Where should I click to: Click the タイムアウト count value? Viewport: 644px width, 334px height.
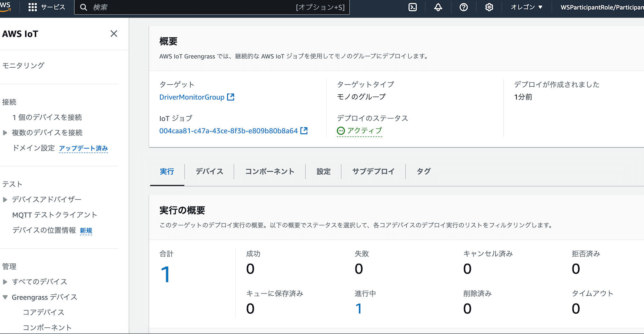pyautogui.click(x=576, y=309)
